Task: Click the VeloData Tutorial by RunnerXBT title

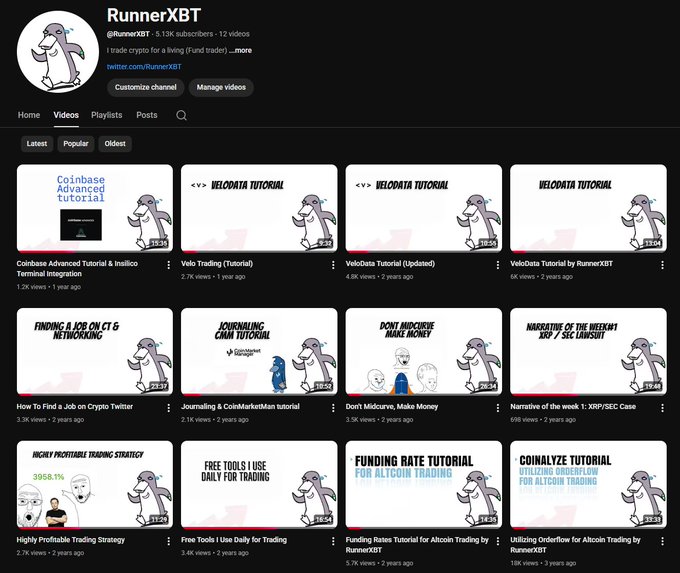Action: point(562,263)
